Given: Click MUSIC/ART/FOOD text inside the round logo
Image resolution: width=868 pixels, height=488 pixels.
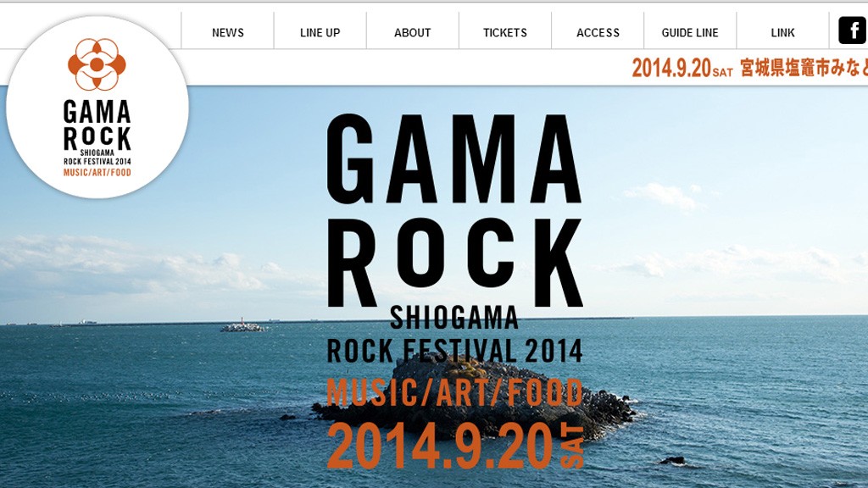Looking at the screenshot, I should 97,173.
